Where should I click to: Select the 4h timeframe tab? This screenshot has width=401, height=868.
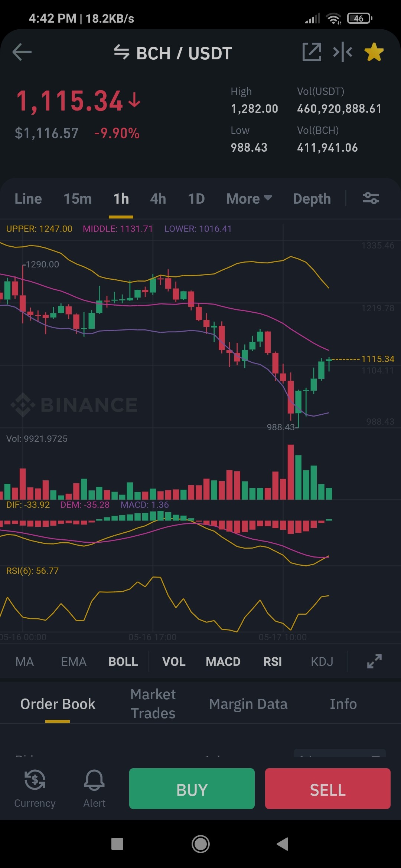(158, 199)
